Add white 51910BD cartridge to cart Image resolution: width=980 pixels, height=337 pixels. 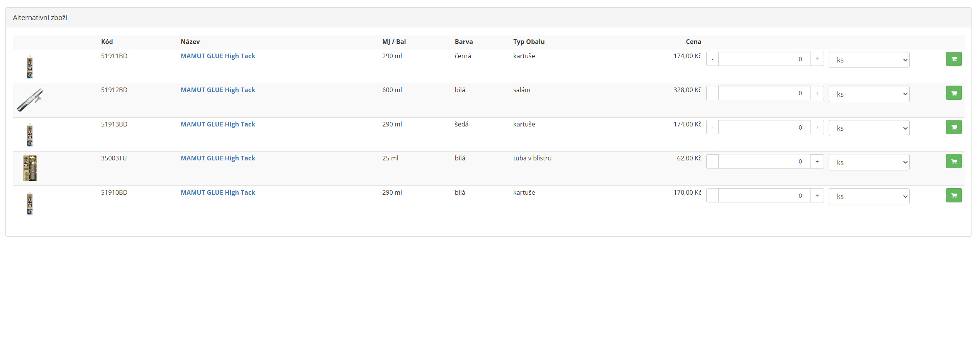[953, 195]
